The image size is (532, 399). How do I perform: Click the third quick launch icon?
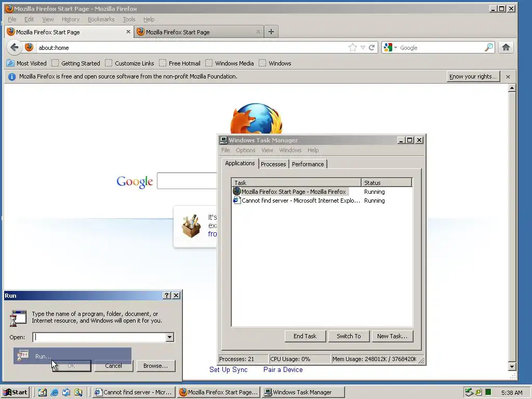click(66, 392)
